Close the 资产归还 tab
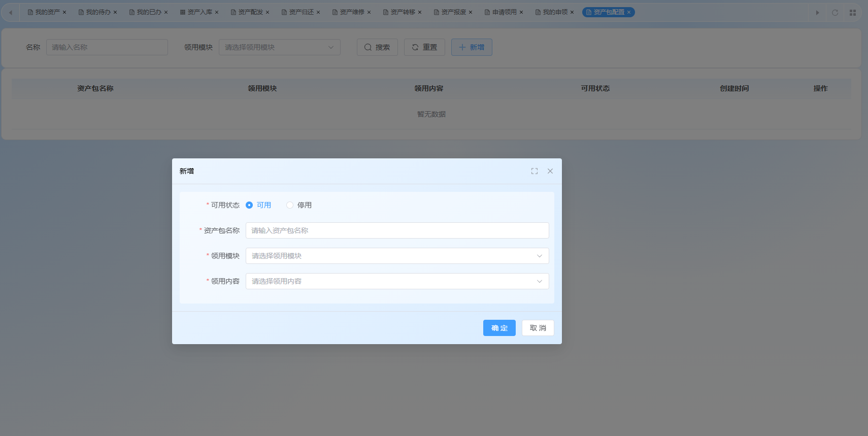The height and width of the screenshot is (436, 868). [x=318, y=12]
